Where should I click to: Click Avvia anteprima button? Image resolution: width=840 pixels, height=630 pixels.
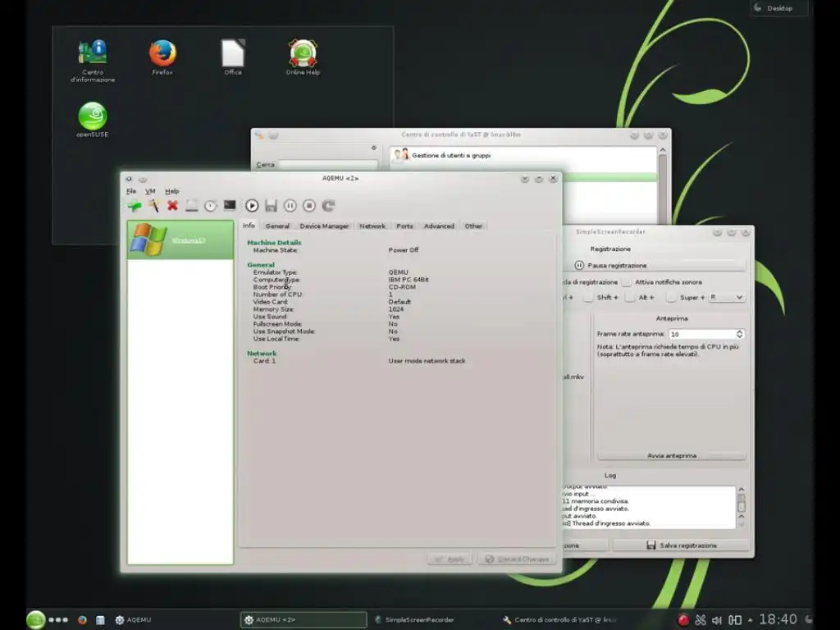point(672,456)
